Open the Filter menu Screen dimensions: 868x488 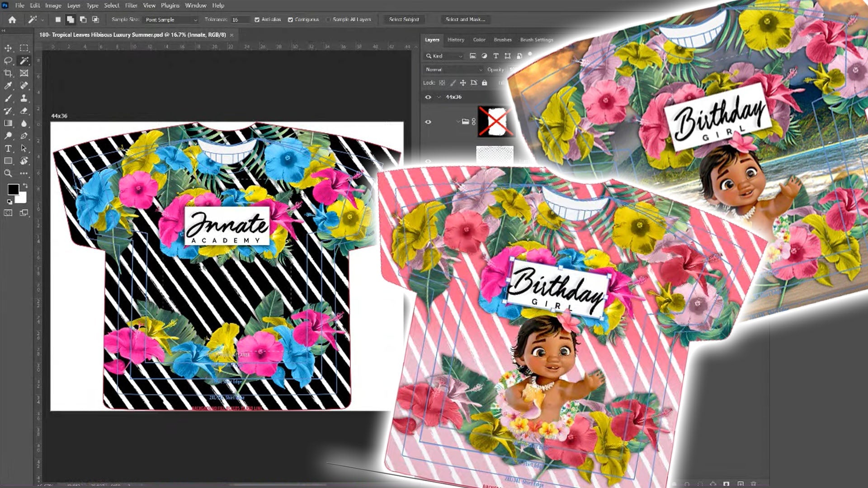click(x=130, y=5)
